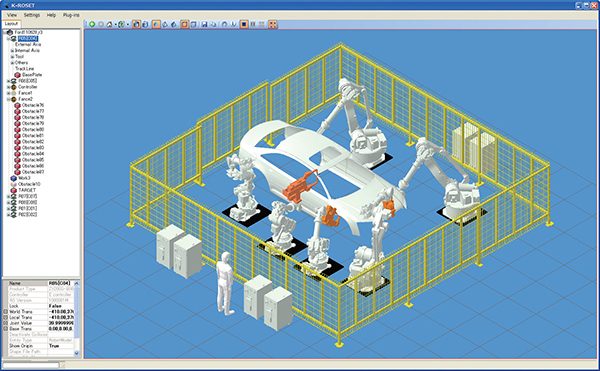Expand the Controller tree node

pyautogui.click(x=9, y=87)
